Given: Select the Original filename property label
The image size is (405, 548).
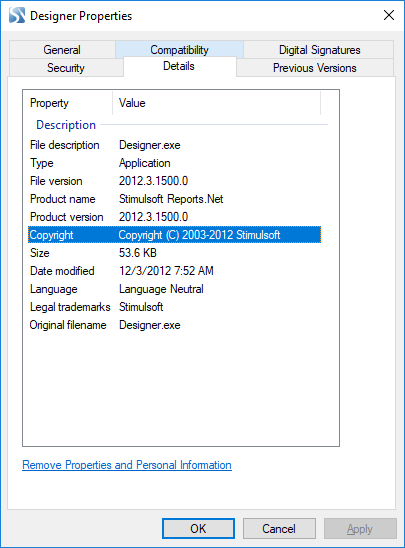Looking at the screenshot, I should coord(68,325).
